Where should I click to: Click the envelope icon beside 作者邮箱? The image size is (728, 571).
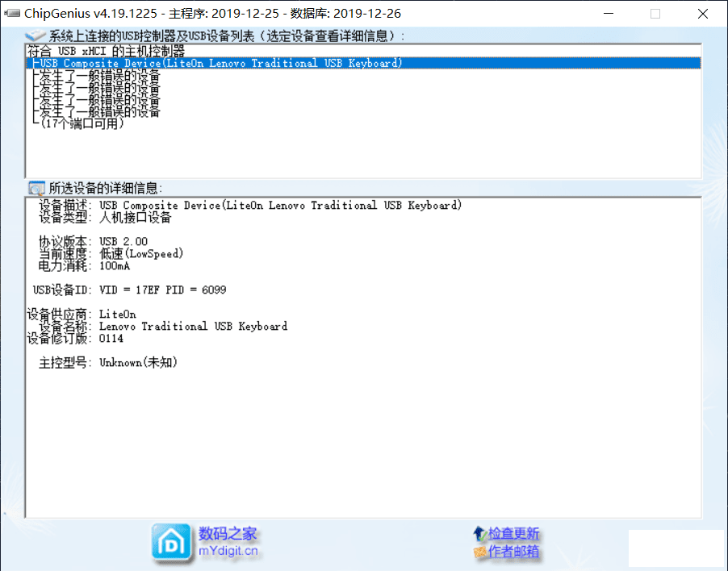coord(480,552)
